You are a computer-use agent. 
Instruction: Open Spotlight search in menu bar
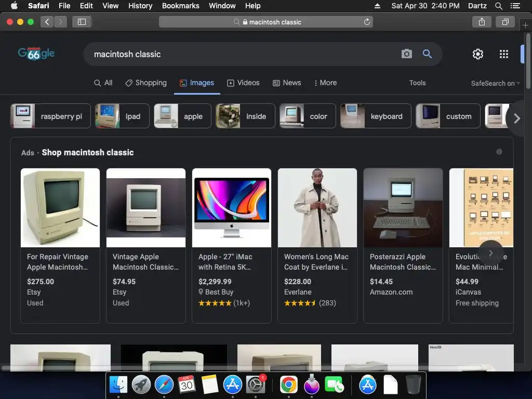tap(498, 6)
